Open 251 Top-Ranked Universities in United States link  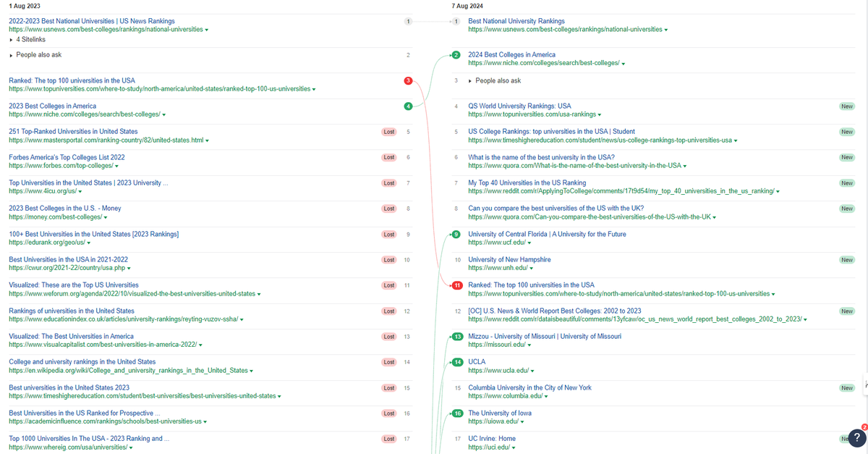pos(73,132)
